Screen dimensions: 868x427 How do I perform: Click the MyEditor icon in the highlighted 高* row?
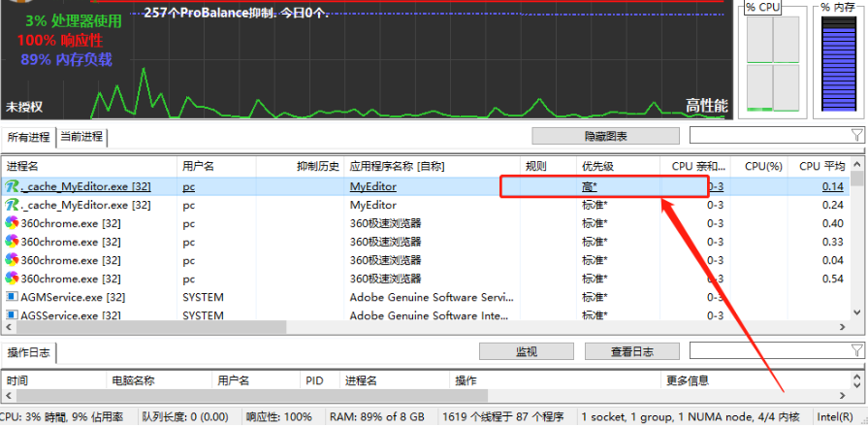12,186
